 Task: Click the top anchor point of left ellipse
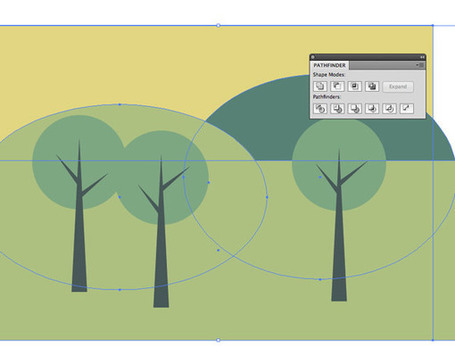(x=120, y=104)
